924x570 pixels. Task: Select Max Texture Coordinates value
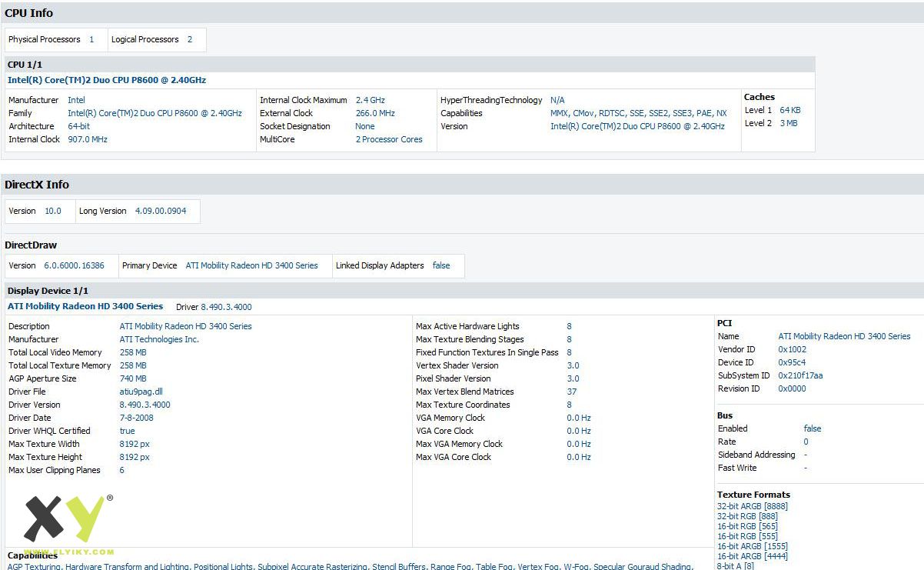(x=570, y=405)
